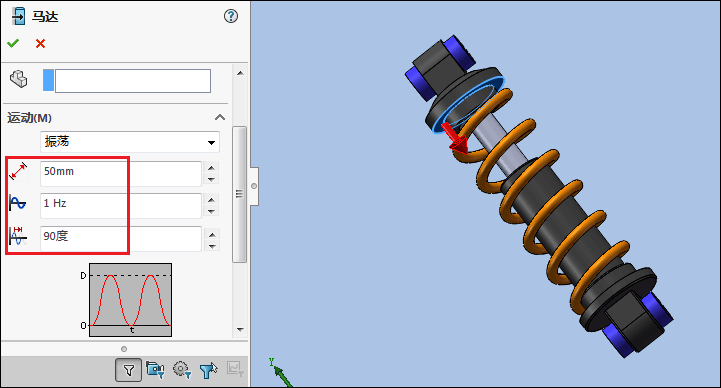Click the 50mm displacement input field
The image size is (721, 388).
coord(121,174)
